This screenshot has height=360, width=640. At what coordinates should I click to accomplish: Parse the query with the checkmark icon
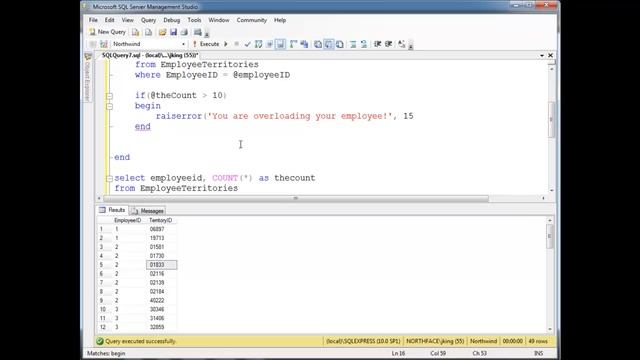[x=247, y=44]
